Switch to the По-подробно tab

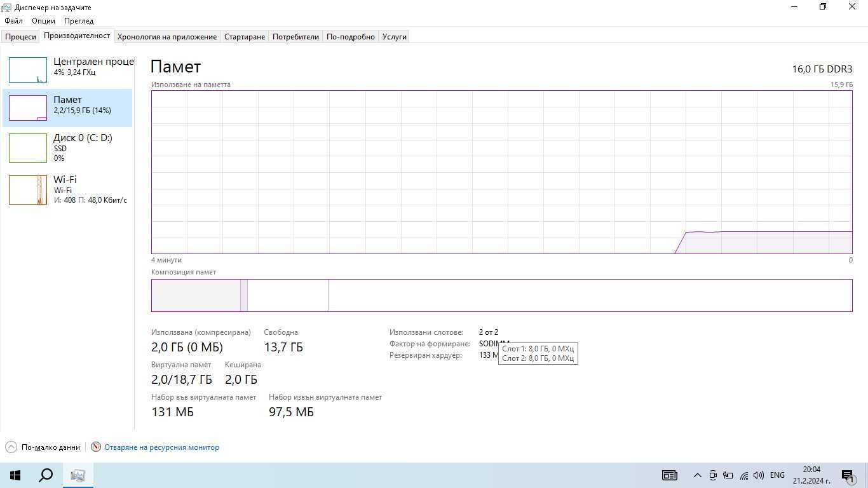click(x=351, y=37)
